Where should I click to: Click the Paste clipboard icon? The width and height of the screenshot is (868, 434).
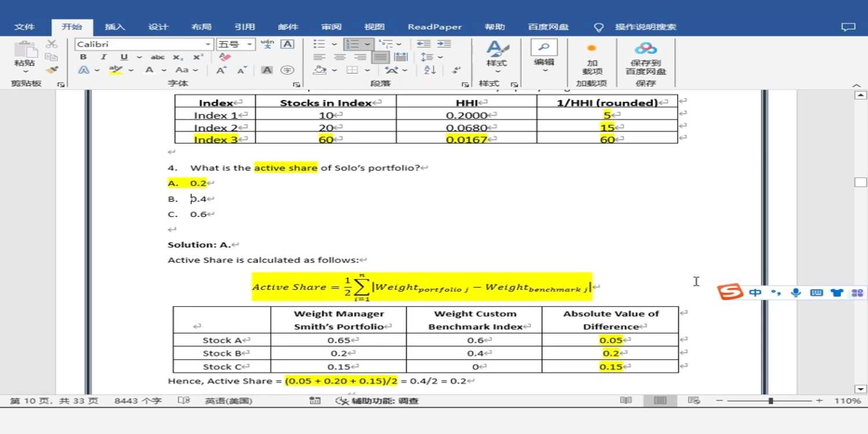25,50
